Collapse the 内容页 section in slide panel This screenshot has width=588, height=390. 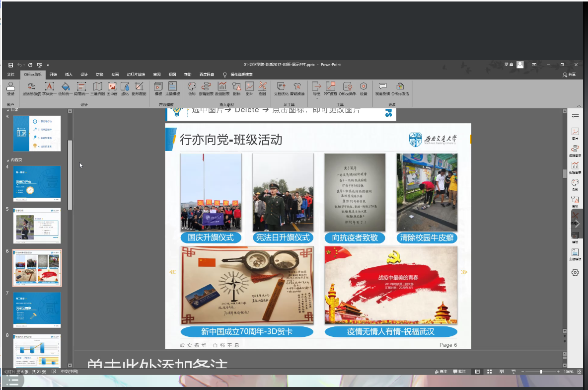click(7, 160)
